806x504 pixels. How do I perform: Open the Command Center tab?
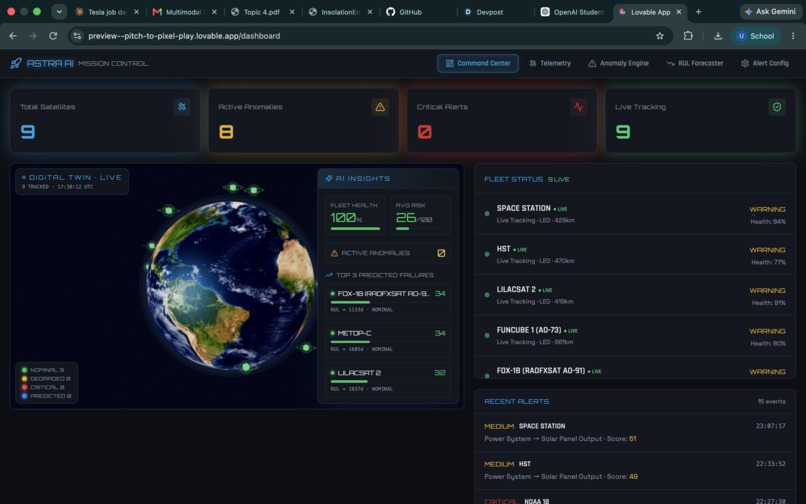click(478, 63)
